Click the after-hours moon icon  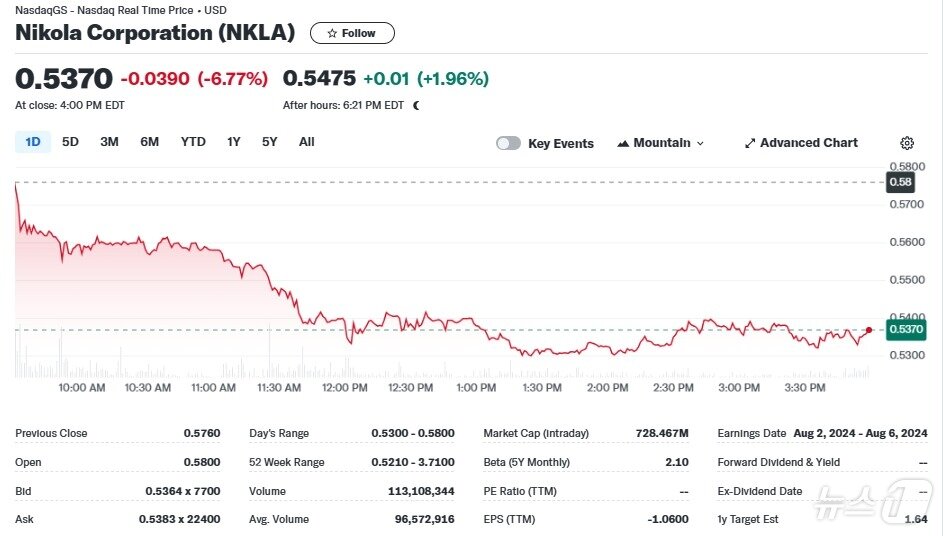(x=416, y=105)
